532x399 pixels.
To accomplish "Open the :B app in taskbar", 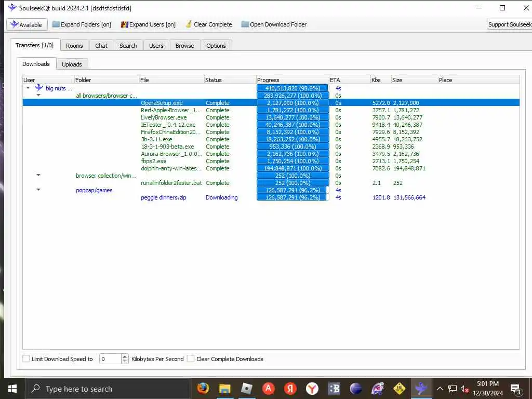I will click(x=334, y=389).
